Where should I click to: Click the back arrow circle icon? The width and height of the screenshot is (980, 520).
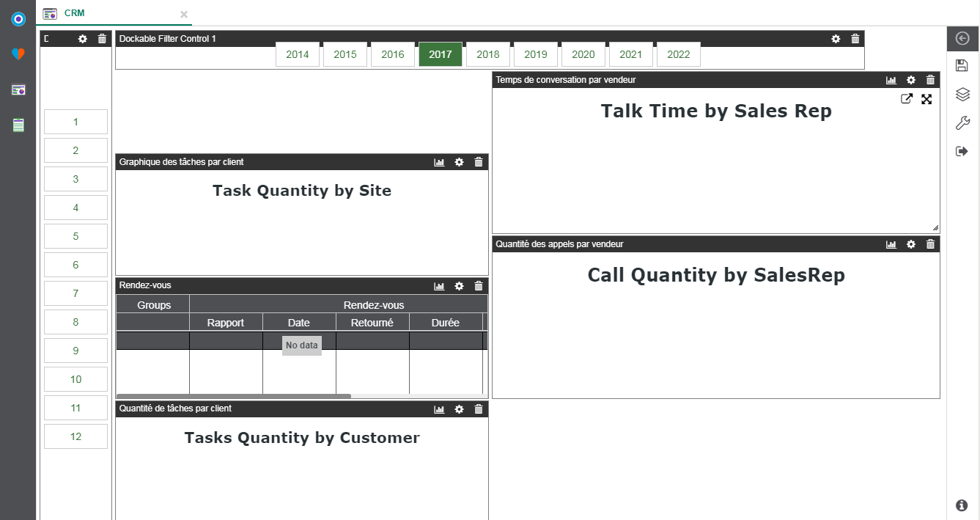click(962, 39)
